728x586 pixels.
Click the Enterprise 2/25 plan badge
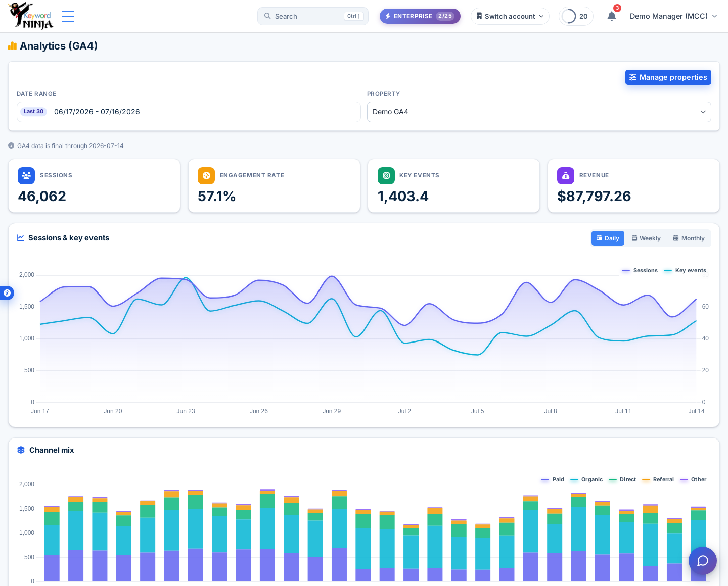(x=420, y=16)
